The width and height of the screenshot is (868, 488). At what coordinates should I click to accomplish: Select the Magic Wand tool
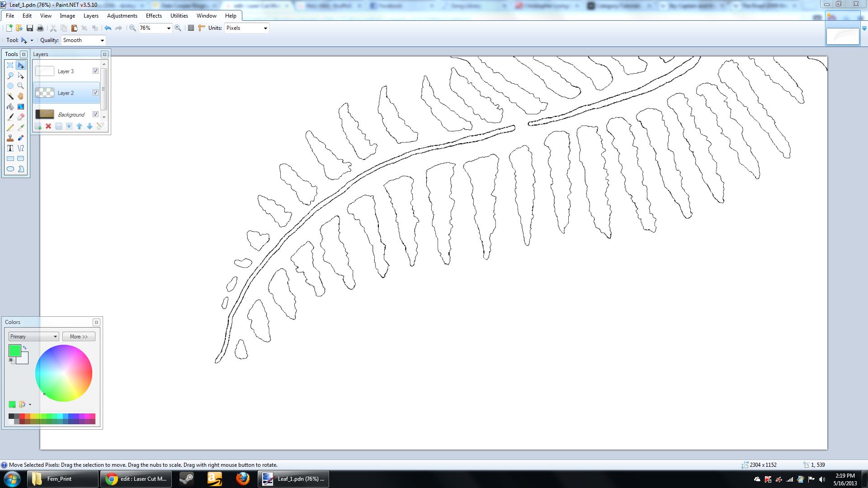[10, 96]
